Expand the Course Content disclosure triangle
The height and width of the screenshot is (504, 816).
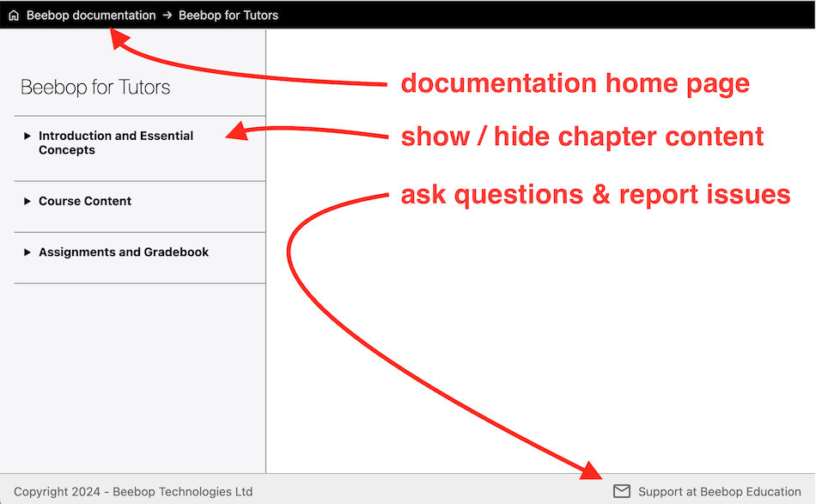(27, 201)
